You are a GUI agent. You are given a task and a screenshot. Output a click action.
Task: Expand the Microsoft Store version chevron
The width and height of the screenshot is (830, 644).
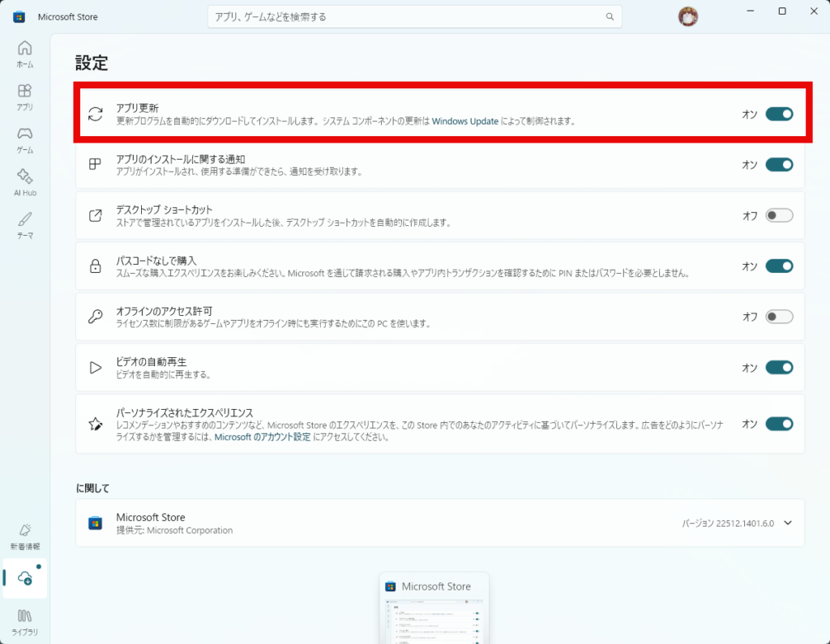click(788, 523)
